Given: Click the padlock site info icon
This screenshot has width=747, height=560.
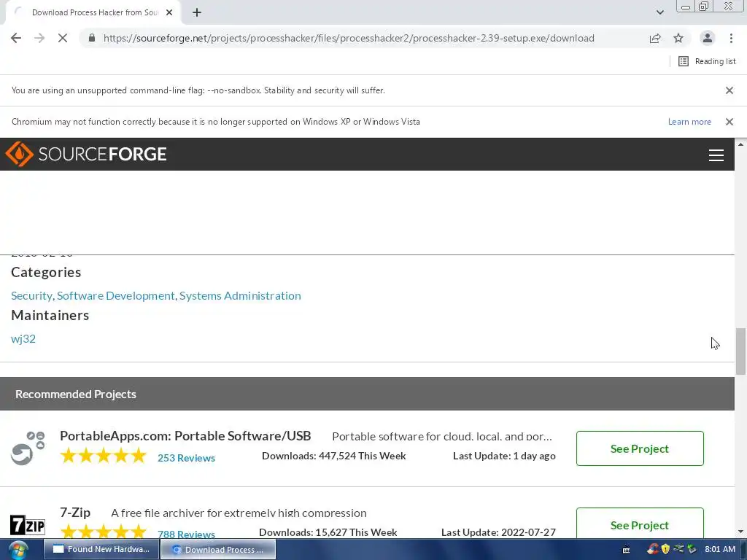Looking at the screenshot, I should click(x=92, y=38).
